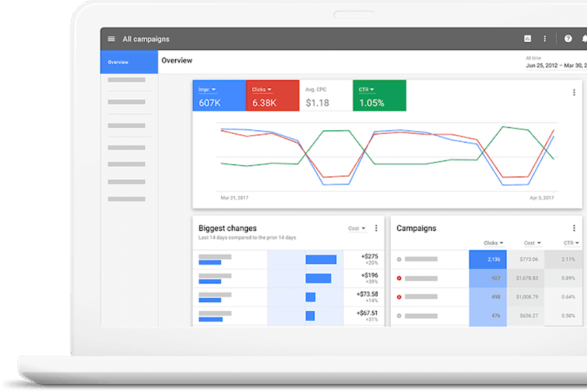587x392 pixels.
Task: Click the 2.11% CTR cell
Action: (x=564, y=260)
